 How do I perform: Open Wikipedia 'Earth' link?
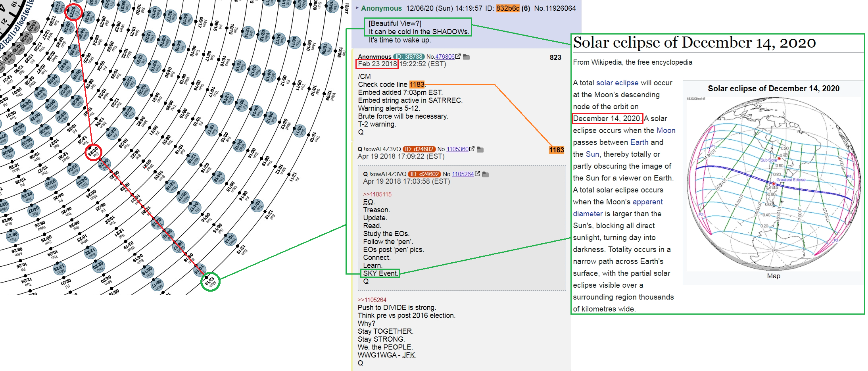point(639,142)
